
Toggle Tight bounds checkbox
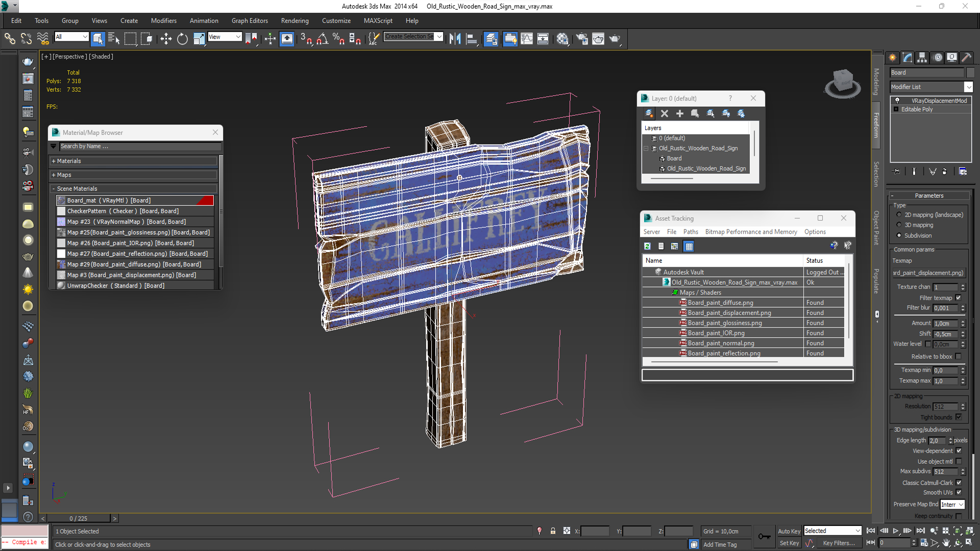(958, 417)
